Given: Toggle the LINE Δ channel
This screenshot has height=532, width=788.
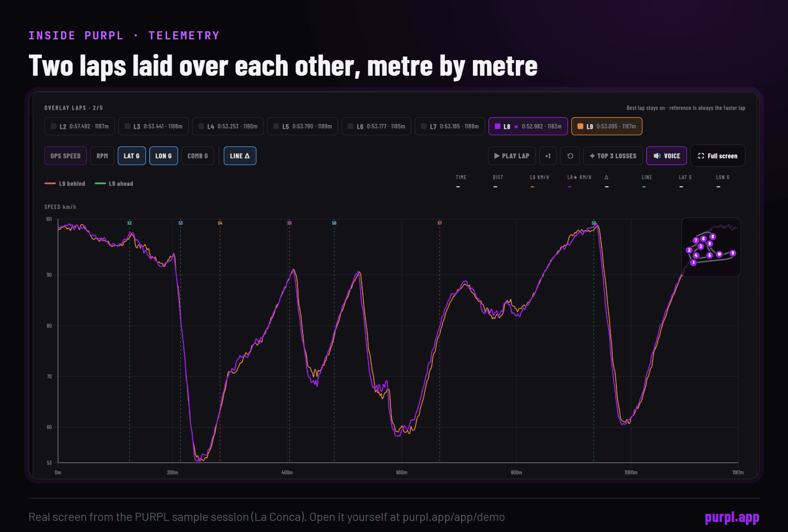Looking at the screenshot, I should coord(240,156).
